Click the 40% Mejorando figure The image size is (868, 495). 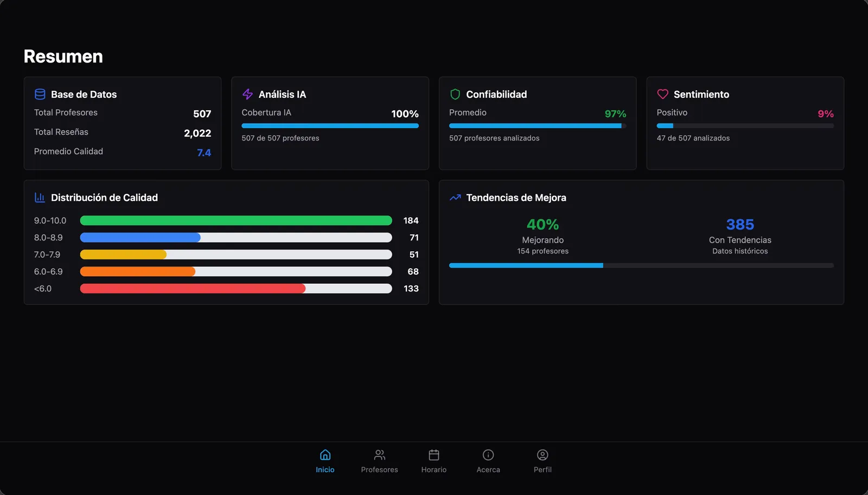542,225
